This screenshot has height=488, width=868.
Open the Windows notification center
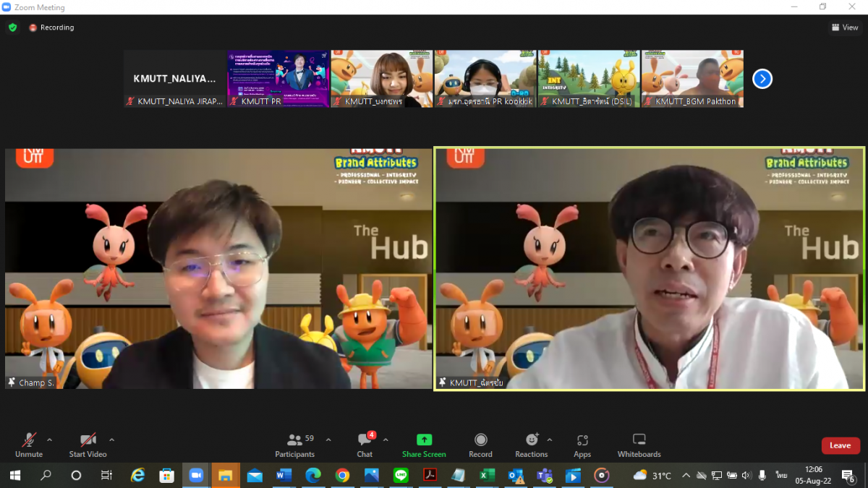pyautogui.click(x=848, y=475)
